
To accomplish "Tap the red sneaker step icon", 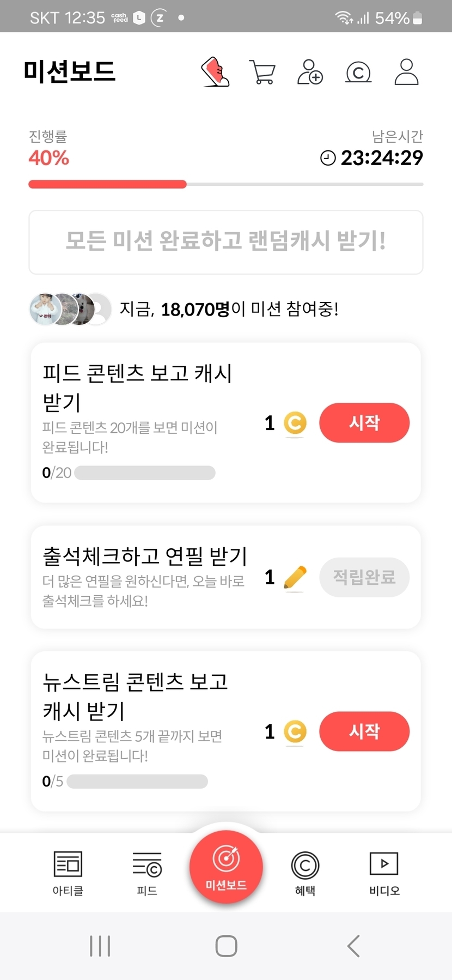I will 216,72.
